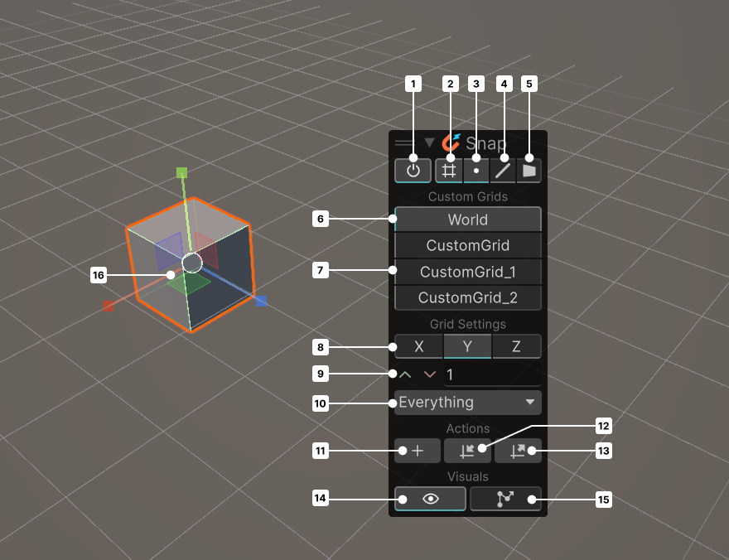Increase grid size with the up chevron

405,374
